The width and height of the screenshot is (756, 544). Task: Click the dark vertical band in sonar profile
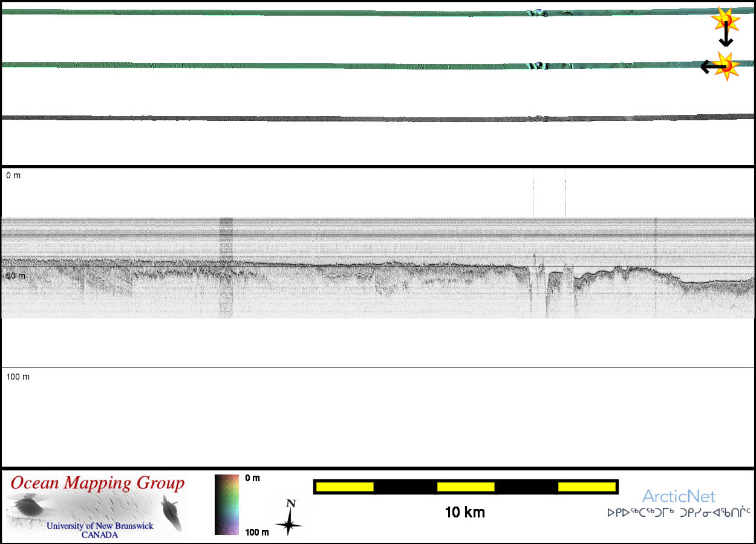coord(226,266)
